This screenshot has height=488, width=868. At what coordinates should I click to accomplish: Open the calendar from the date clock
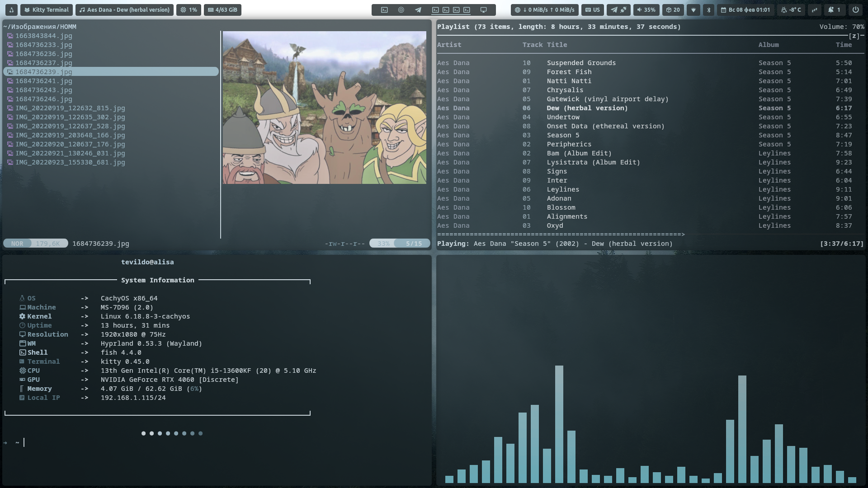(x=745, y=9)
